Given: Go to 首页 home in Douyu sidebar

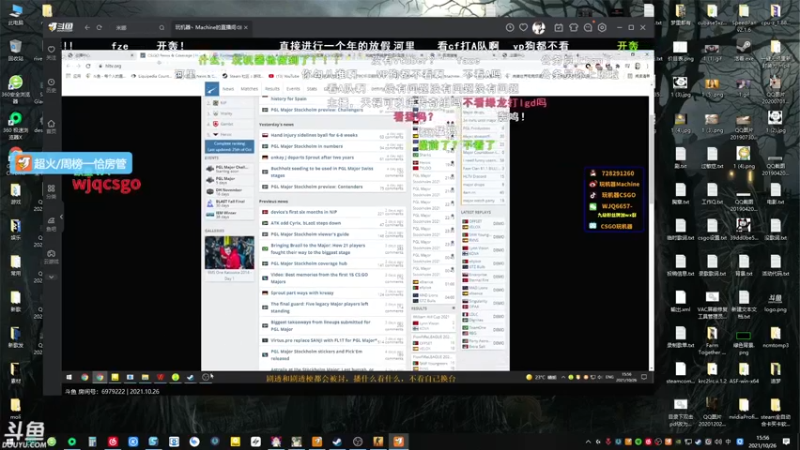Looking at the screenshot, I should [52, 126].
